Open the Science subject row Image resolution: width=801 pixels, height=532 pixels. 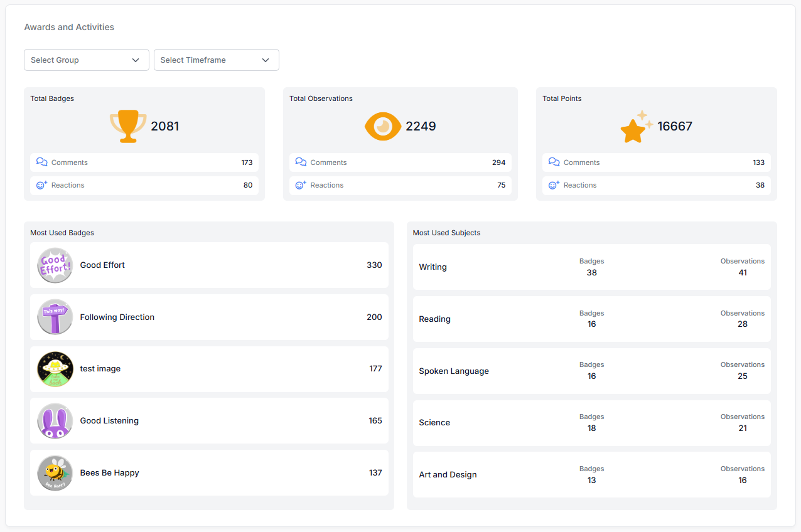[591, 423]
